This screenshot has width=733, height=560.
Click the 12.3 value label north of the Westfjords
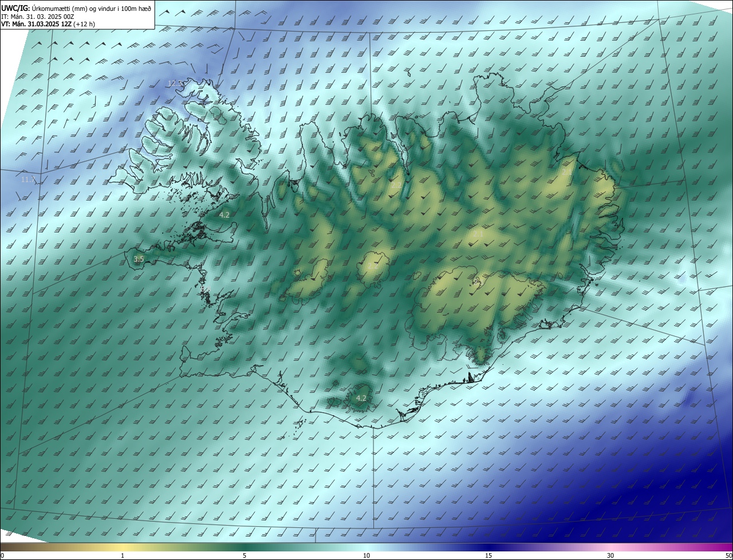pyautogui.click(x=175, y=84)
